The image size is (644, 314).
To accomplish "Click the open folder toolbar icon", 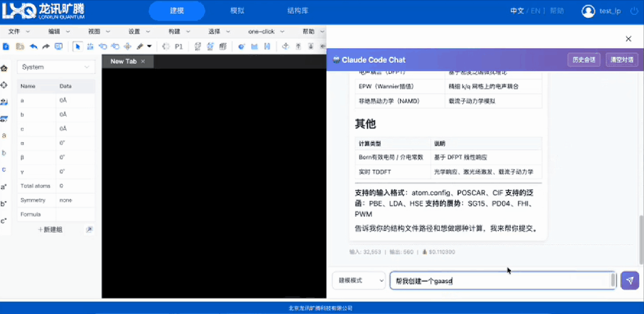I will pos(20,47).
